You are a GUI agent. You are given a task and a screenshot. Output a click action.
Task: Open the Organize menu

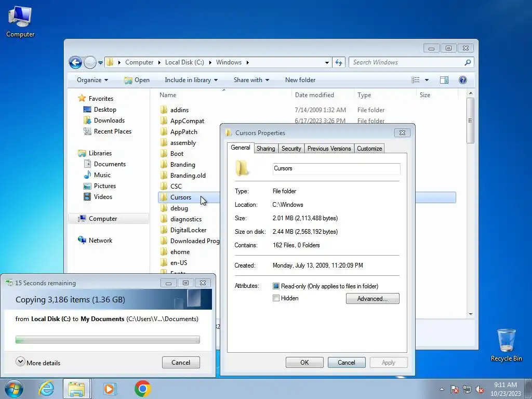click(x=92, y=80)
